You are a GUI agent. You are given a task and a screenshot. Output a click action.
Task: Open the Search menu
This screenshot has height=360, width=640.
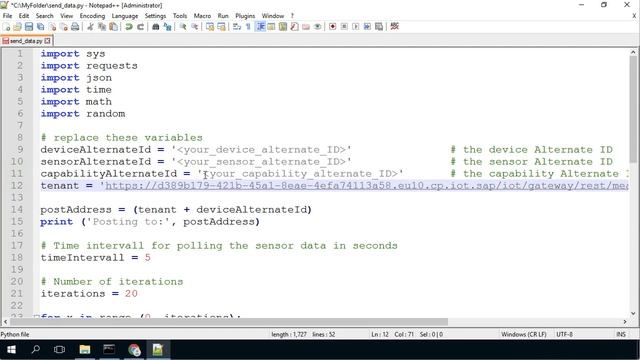pyautogui.click(x=44, y=16)
